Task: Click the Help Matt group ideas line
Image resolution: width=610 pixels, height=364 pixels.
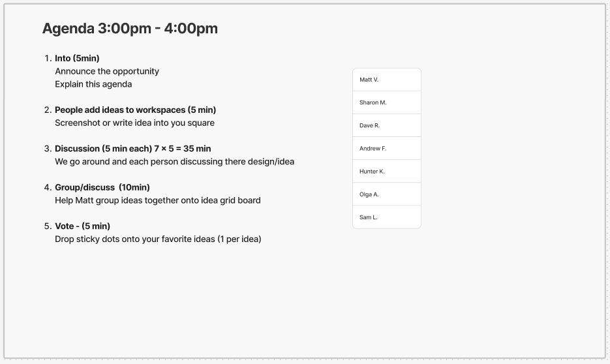Action: pyautogui.click(x=158, y=200)
